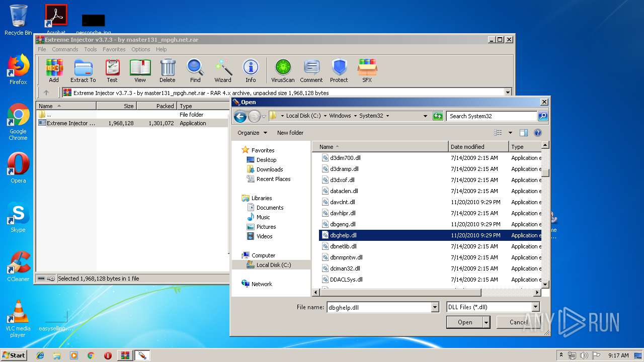Open Recycle Bin desktop icon
Viewport: 644px width, 362px height.
[18, 20]
